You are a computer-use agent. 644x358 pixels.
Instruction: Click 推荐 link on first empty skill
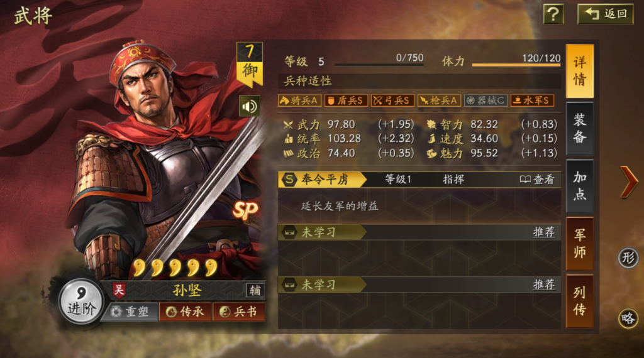(x=544, y=232)
